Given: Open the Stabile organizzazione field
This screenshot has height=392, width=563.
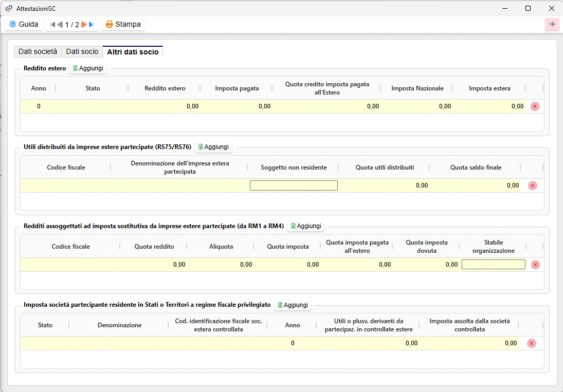Looking at the screenshot, I should click(493, 265).
